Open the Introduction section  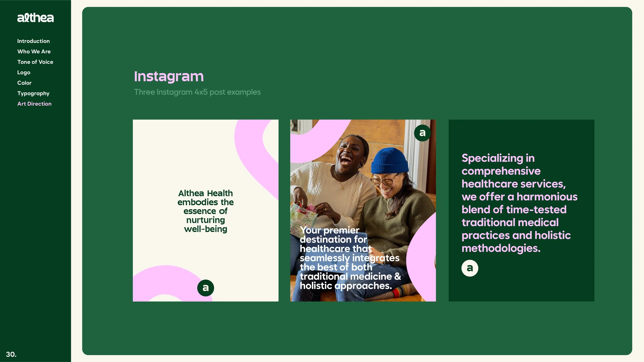(33, 41)
